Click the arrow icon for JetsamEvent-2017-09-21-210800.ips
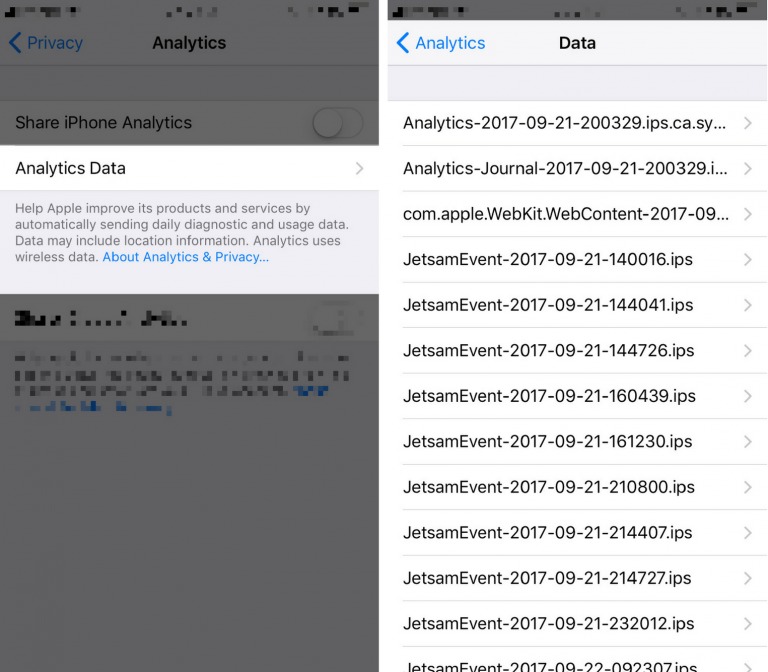768x672 pixels. [x=747, y=488]
